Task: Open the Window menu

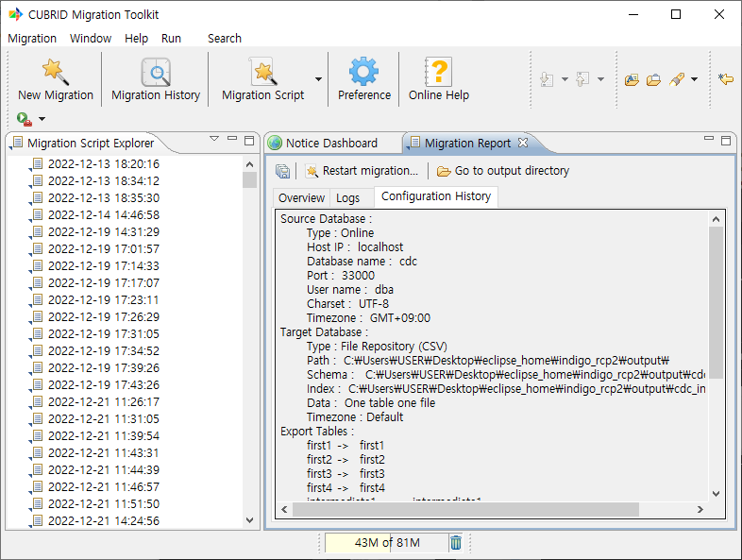Action: pyautogui.click(x=91, y=39)
